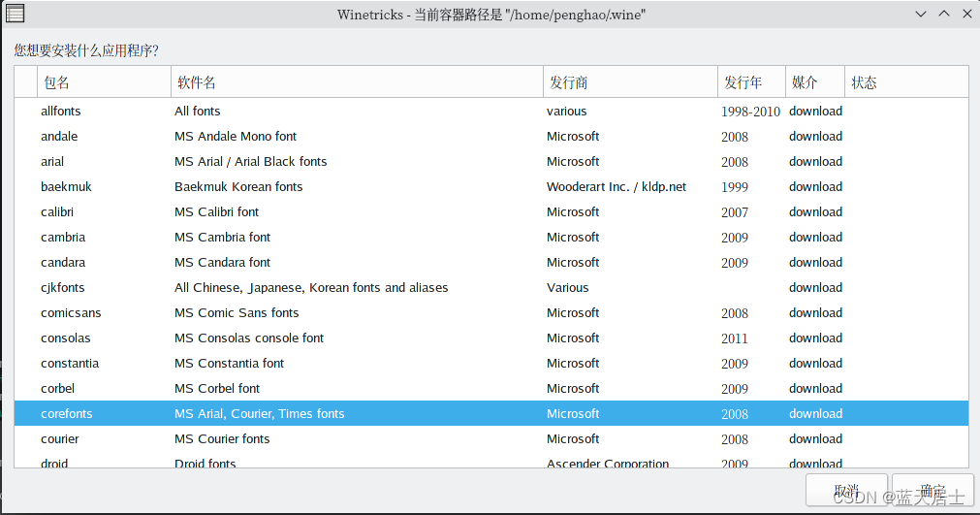Select the consolas package row

click(491, 338)
